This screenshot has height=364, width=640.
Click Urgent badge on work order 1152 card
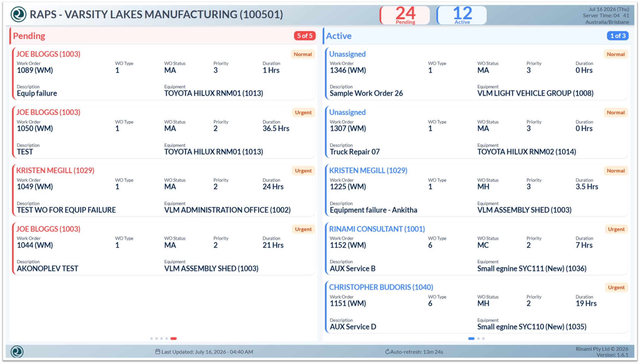coord(616,229)
